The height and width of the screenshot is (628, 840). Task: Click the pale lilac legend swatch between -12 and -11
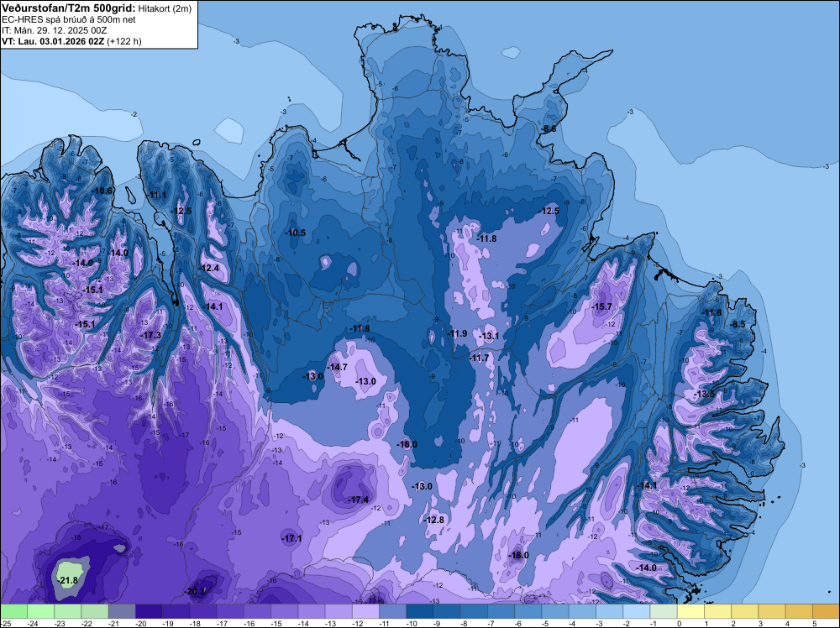click(x=365, y=611)
